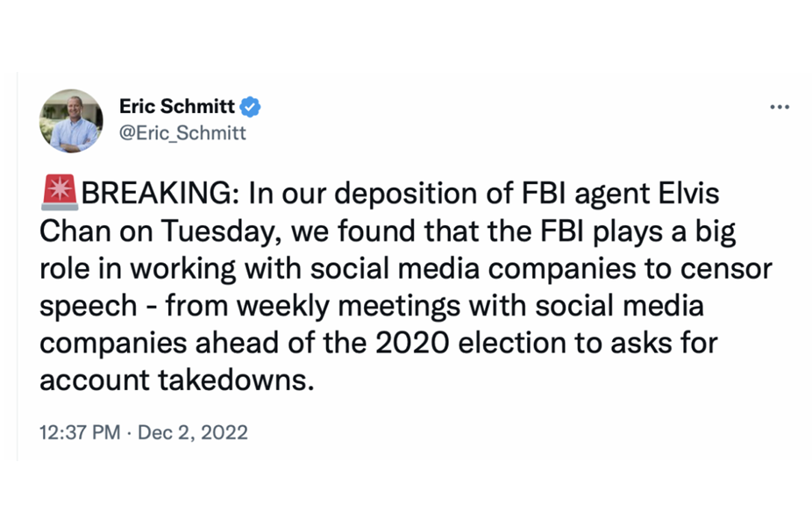Click the Dec 2, 2022 date
The width and height of the screenshot is (812, 526).
[193, 432]
